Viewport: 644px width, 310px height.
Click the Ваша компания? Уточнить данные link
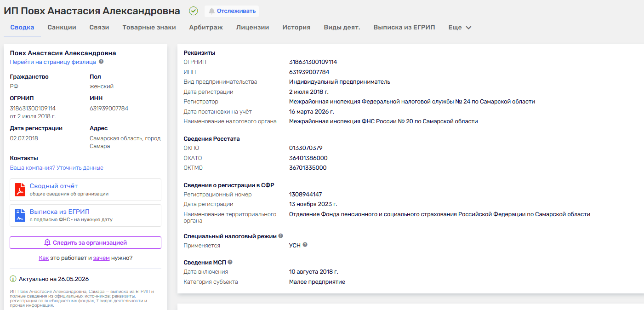click(x=57, y=168)
